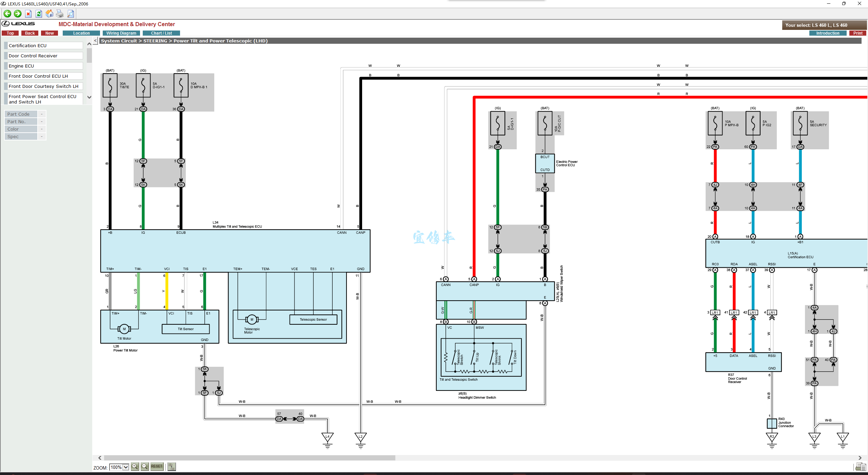Click the connector grid layout icon
The height and width of the screenshot is (475, 868).
[172, 467]
